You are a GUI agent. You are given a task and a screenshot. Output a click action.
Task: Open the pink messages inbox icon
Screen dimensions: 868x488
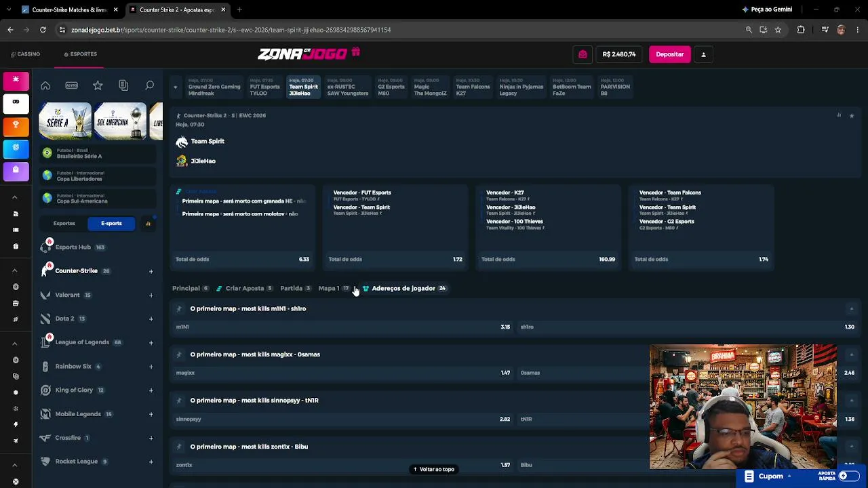tap(583, 54)
